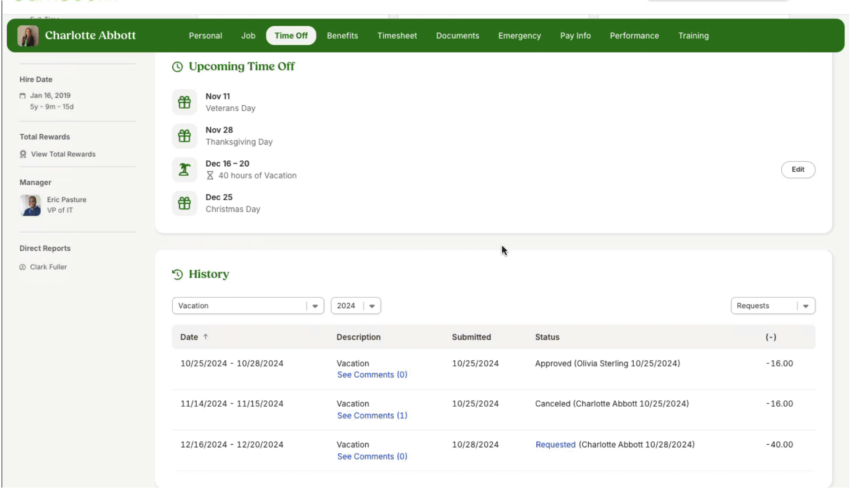Open the Timesheet tab
This screenshot has width=868, height=488.
tap(397, 36)
